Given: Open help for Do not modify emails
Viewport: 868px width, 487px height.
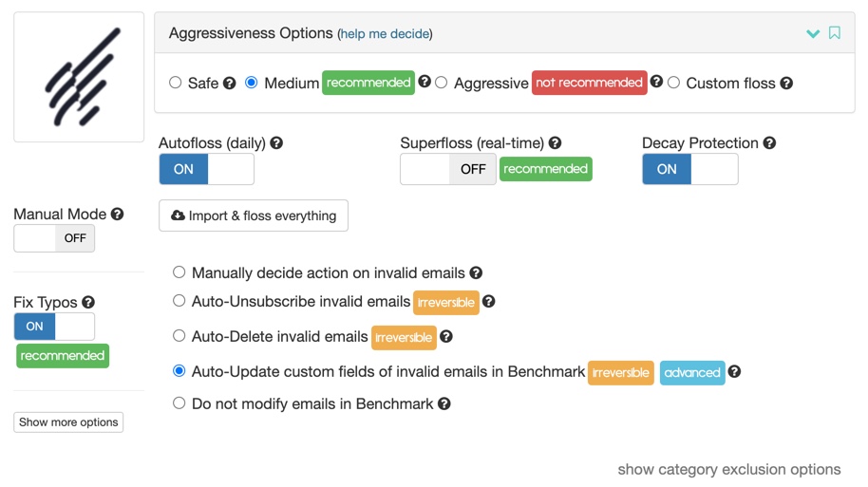Looking at the screenshot, I should [443, 403].
